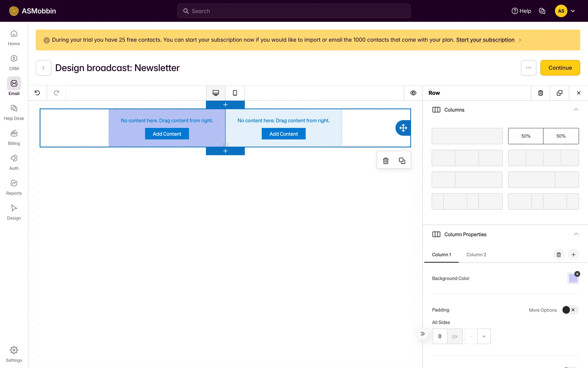Switch to mobile preview icon
This screenshot has height=368, width=588.
(x=235, y=93)
